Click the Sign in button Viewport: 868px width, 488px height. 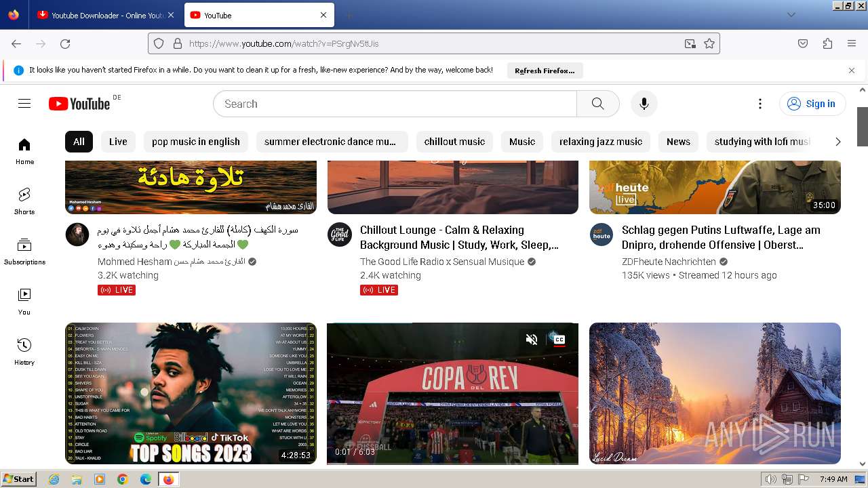(x=812, y=104)
